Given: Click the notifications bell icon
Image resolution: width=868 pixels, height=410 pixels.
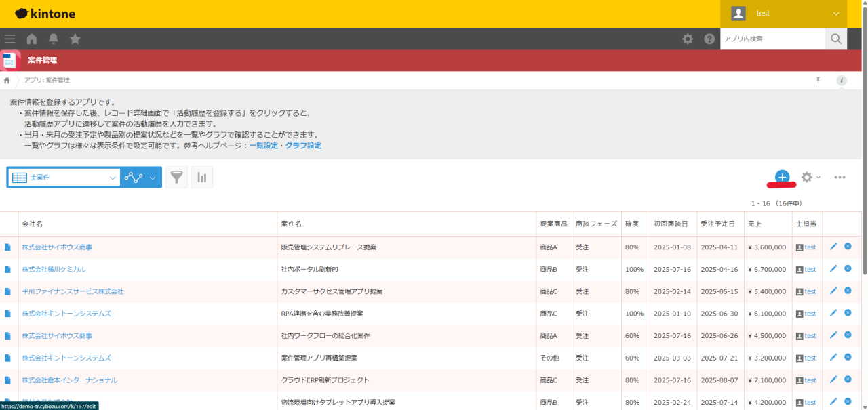Looking at the screenshot, I should click(53, 39).
